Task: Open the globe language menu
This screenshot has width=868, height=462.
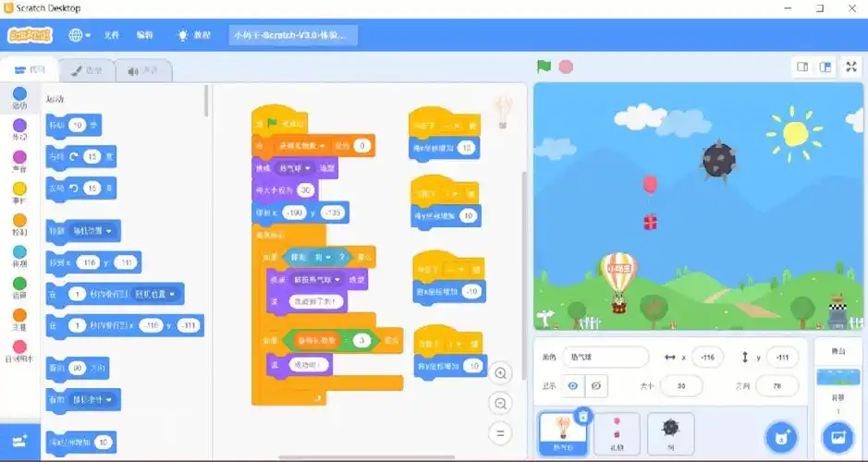Action: click(x=79, y=35)
